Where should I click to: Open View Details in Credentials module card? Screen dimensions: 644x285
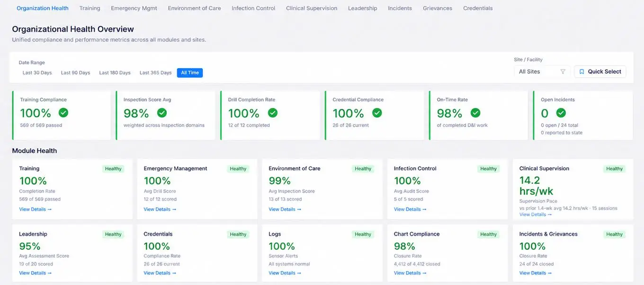click(160, 273)
